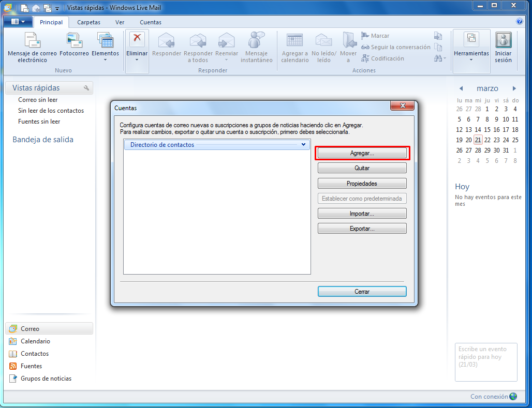The image size is (532, 408).
Task: Click the Agregar... button
Action: pyautogui.click(x=362, y=153)
